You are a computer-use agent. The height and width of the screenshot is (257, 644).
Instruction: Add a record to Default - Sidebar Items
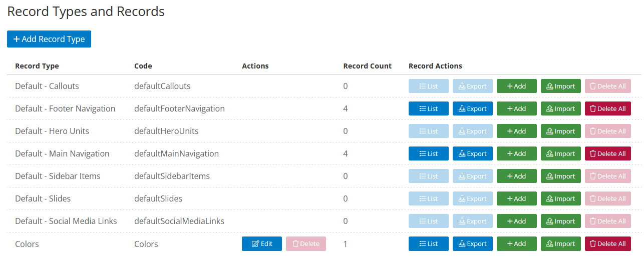(517, 176)
